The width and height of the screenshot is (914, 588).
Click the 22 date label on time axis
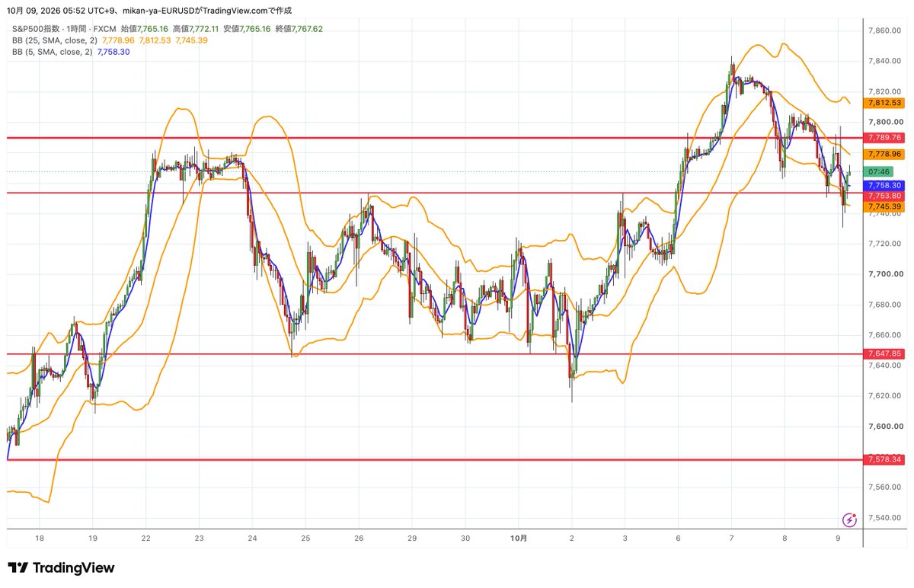click(x=146, y=538)
